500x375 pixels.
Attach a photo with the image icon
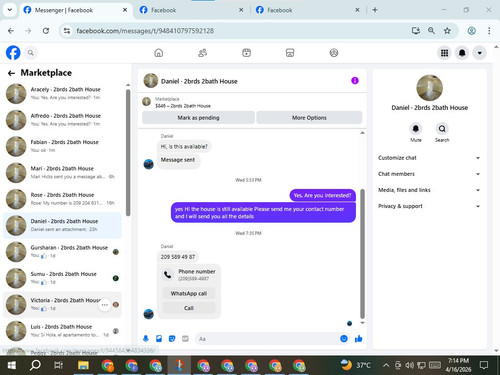159,339
